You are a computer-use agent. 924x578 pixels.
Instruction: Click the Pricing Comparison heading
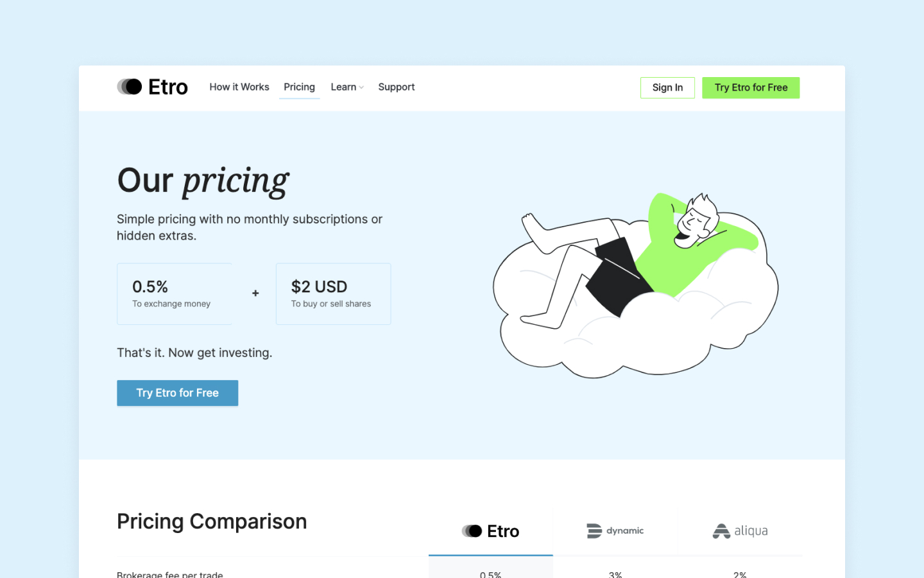pyautogui.click(x=212, y=521)
